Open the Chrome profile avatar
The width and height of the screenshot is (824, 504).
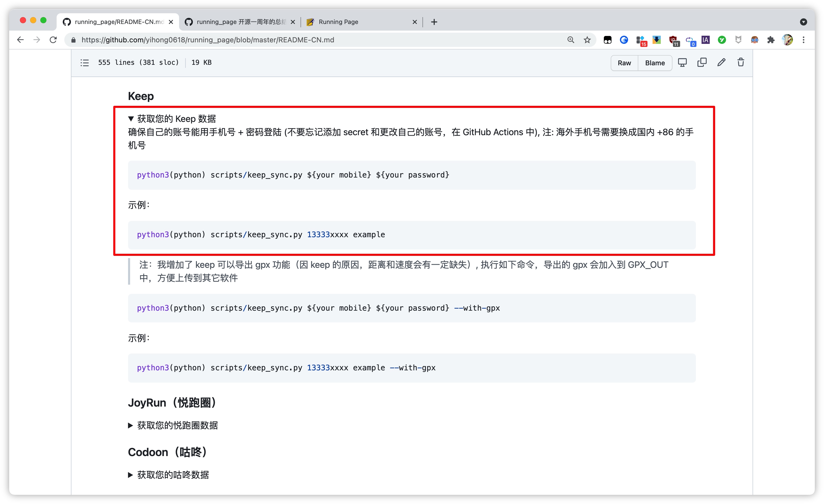(x=787, y=40)
